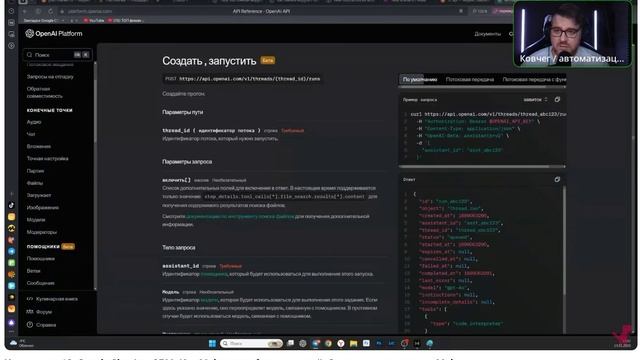Viewport: 640px width, 360px height.
Task: Open the Партия endpoint page
Action: (35, 171)
